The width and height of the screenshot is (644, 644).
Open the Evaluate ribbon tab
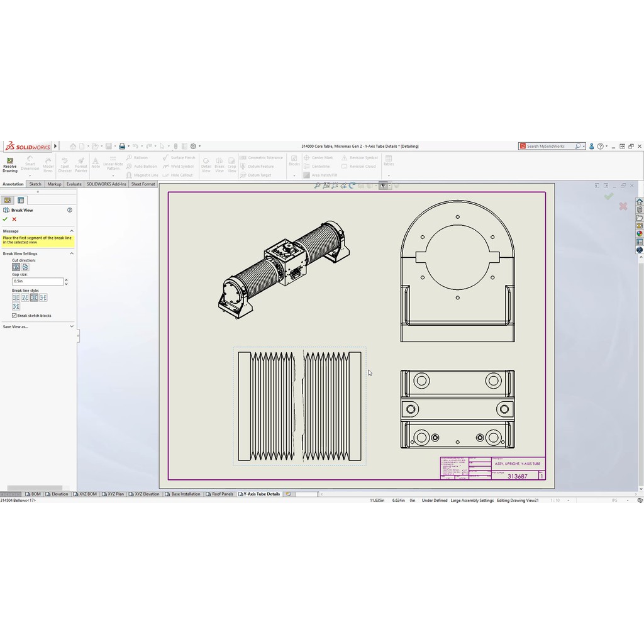coord(74,184)
